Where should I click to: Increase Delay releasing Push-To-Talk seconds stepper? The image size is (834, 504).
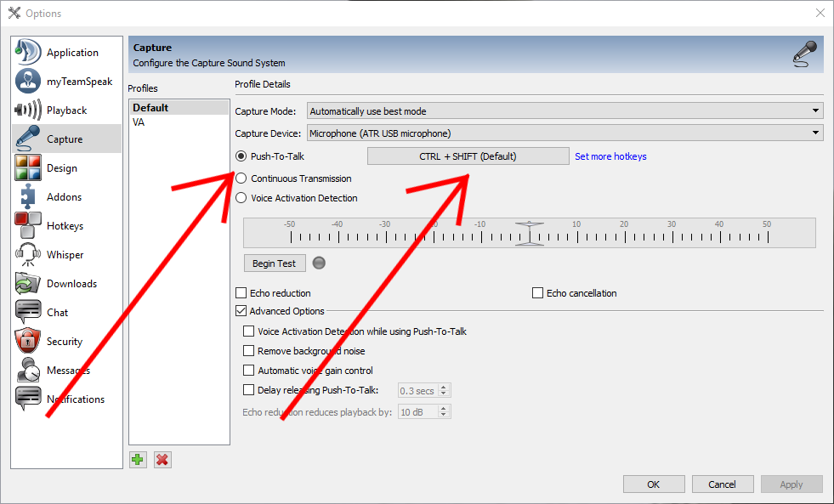coord(444,387)
